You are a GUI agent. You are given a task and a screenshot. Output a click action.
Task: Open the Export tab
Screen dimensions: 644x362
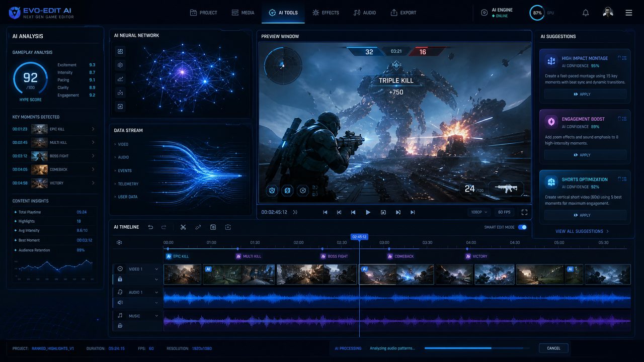(x=404, y=13)
